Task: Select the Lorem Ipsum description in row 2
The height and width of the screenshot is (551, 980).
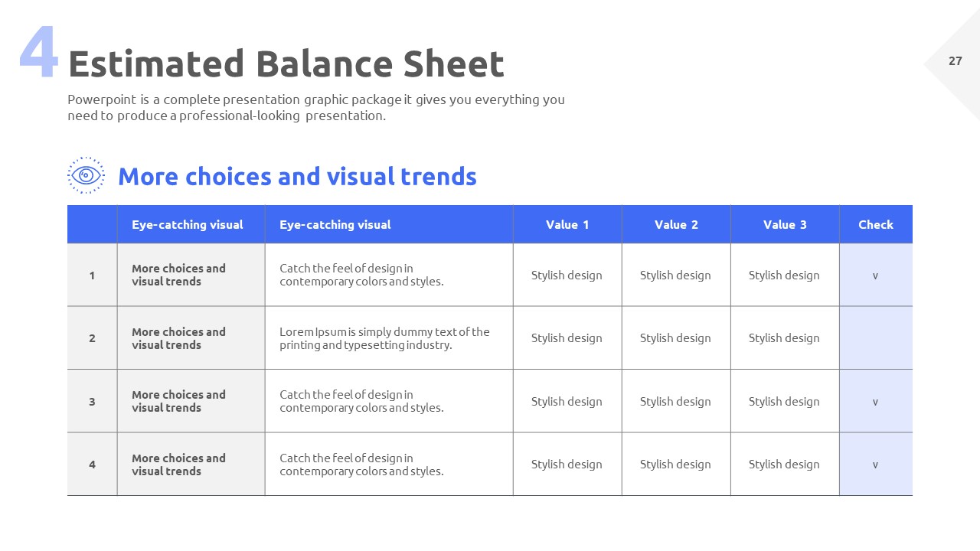Action: [x=384, y=338]
